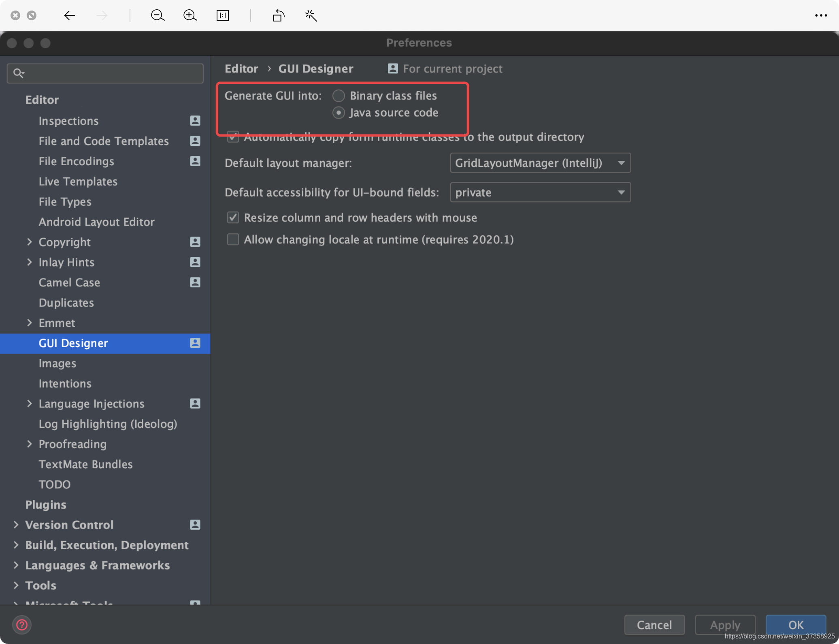This screenshot has width=839, height=644.
Task: Open the three-dots more options menu
Action: (x=820, y=15)
